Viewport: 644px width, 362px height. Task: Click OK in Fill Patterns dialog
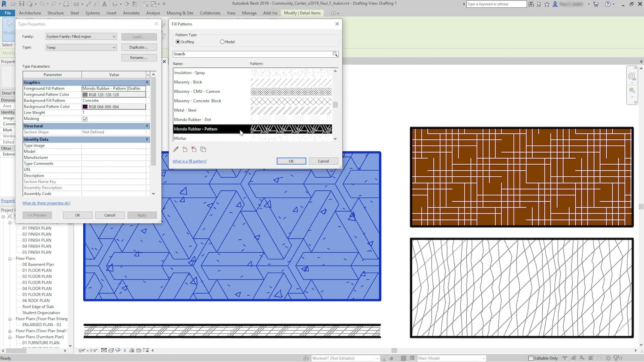coord(291,161)
